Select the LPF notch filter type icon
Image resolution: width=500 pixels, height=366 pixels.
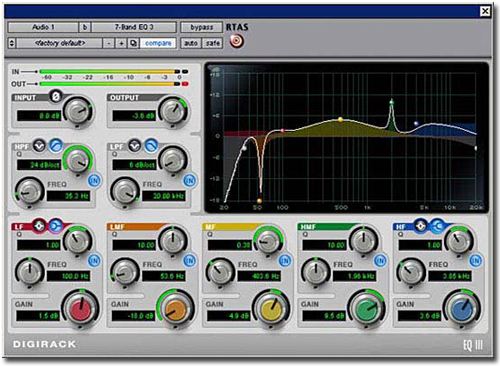[135, 146]
